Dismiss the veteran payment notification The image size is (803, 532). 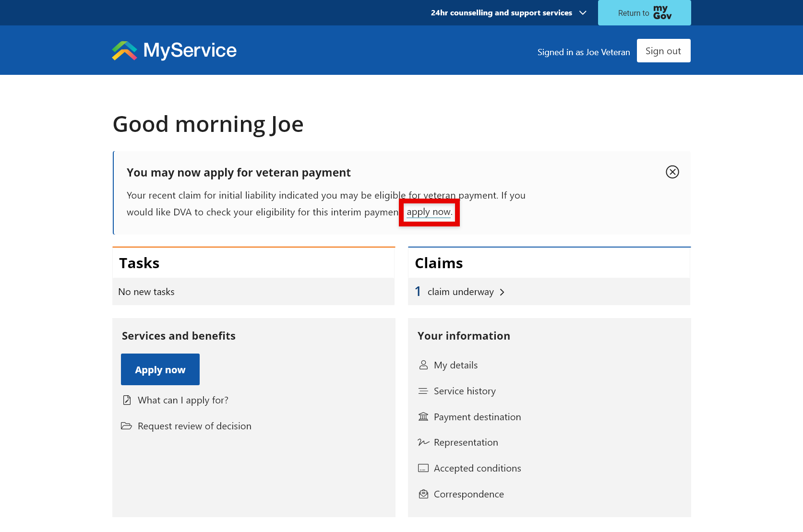tap(672, 172)
